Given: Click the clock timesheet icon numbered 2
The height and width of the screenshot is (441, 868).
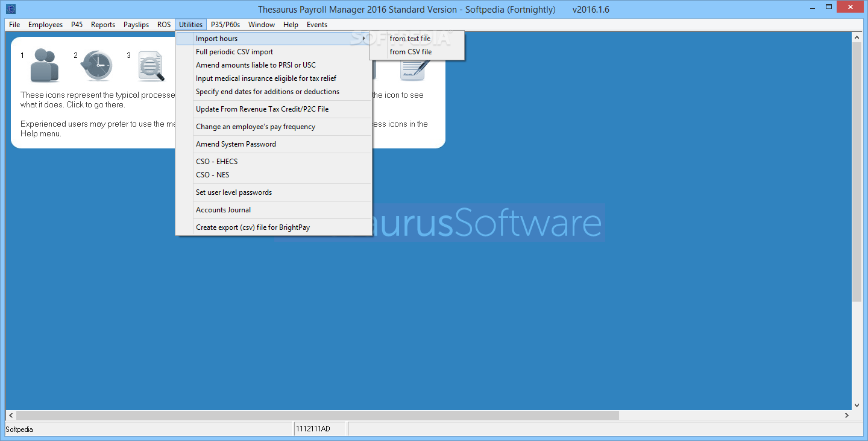Looking at the screenshot, I should (97, 65).
